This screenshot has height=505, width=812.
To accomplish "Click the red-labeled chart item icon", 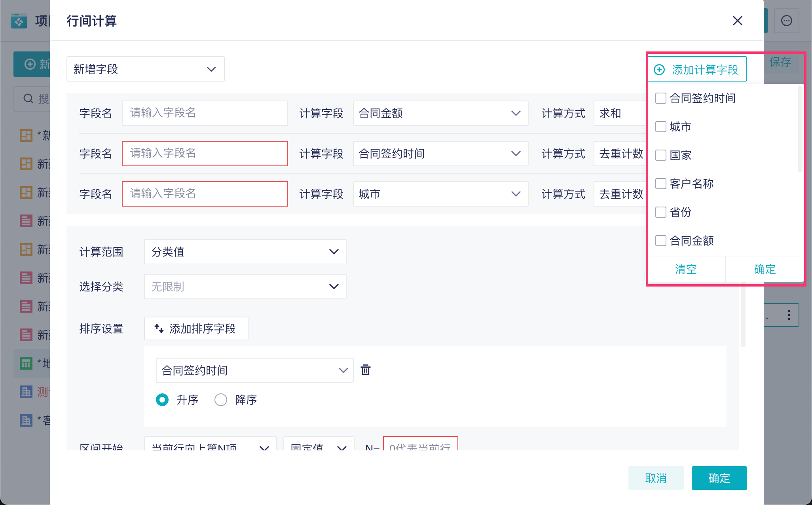I will pos(26,392).
